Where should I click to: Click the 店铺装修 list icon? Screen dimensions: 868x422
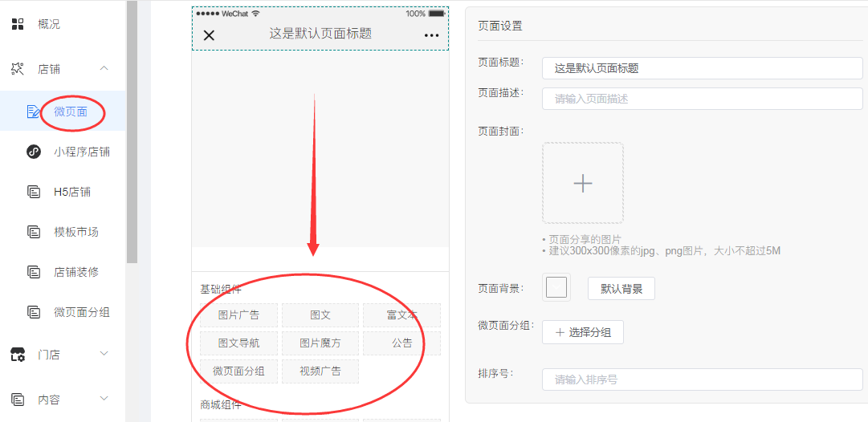(x=34, y=271)
